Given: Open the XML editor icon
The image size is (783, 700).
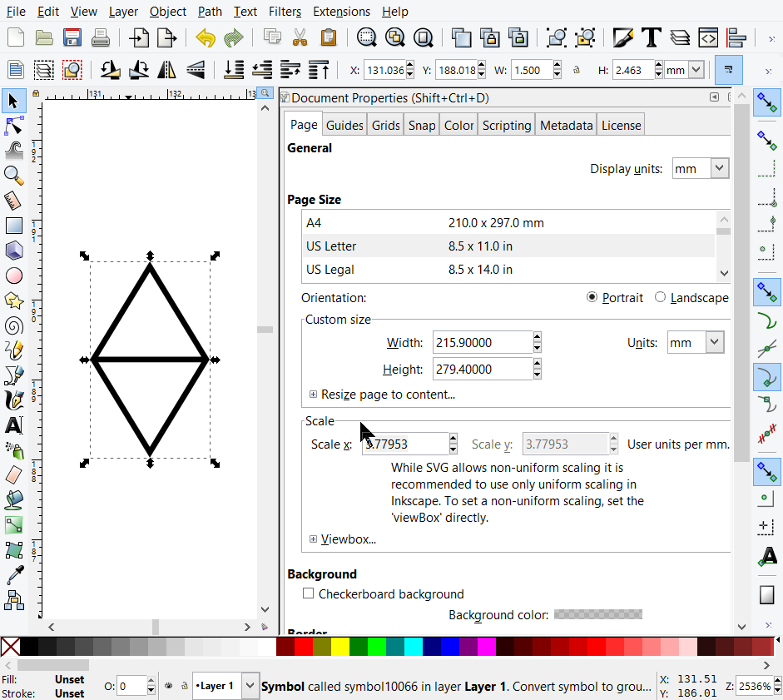Looking at the screenshot, I should 707,37.
